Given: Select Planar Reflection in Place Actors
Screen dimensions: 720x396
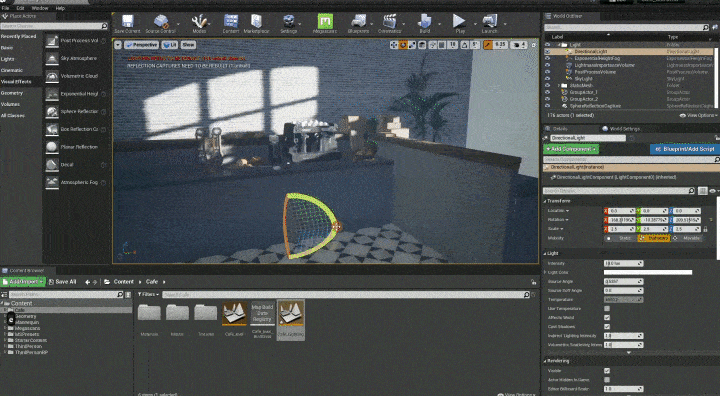Looking at the screenshot, I should (76, 147).
